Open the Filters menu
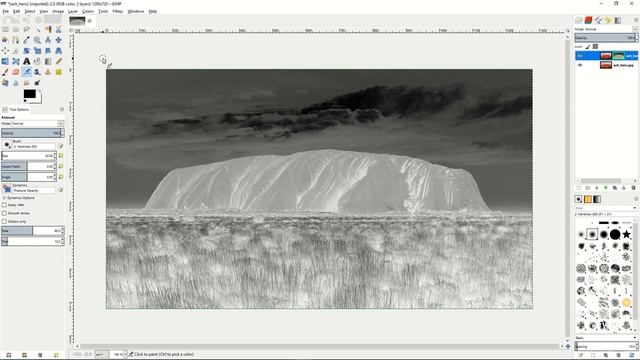The height and width of the screenshot is (360, 640). (x=118, y=11)
